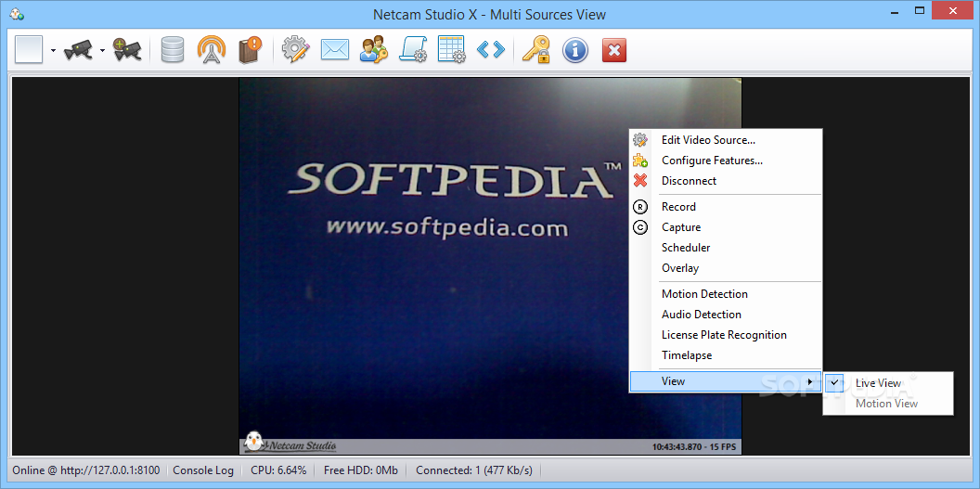Click the app icon in title bar
Screen dimensions: 980x489
click(17, 14)
